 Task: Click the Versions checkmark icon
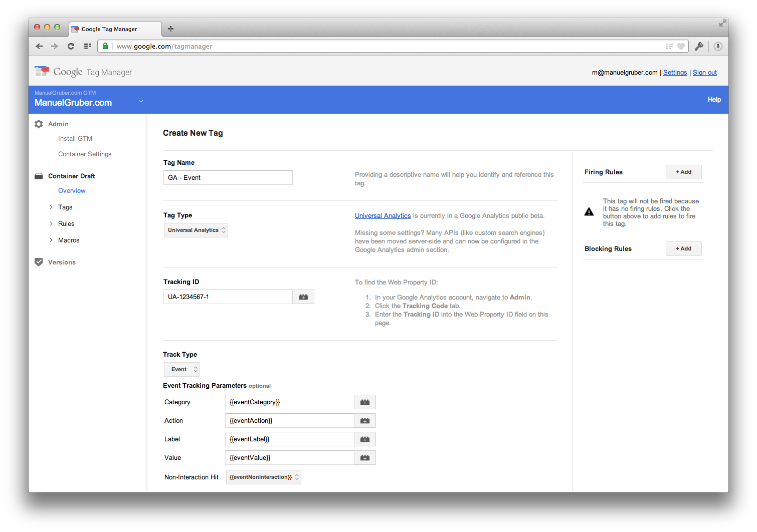coord(39,262)
